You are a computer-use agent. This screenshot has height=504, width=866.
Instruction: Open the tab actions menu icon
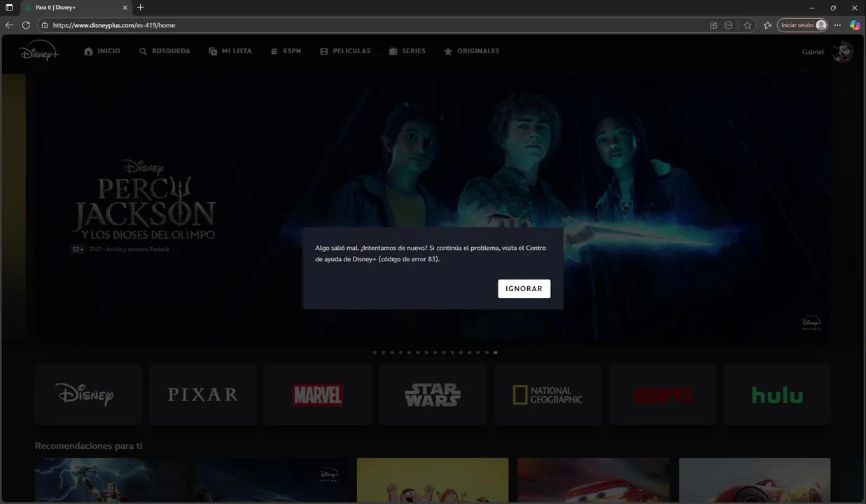(9, 7)
